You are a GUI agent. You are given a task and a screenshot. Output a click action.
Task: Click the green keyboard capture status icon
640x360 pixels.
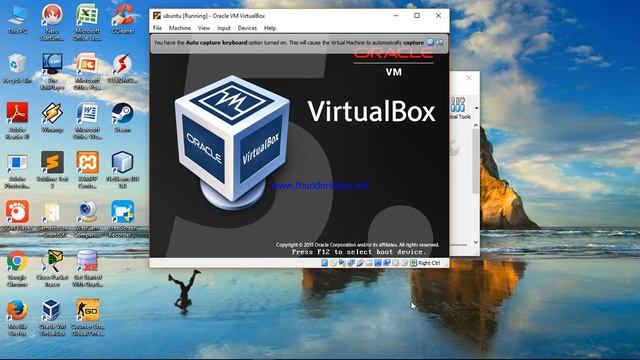pyautogui.click(x=413, y=263)
